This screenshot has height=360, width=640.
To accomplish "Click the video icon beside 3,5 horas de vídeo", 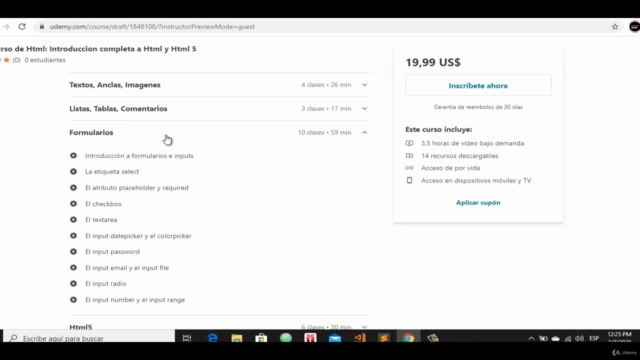I will point(409,143).
